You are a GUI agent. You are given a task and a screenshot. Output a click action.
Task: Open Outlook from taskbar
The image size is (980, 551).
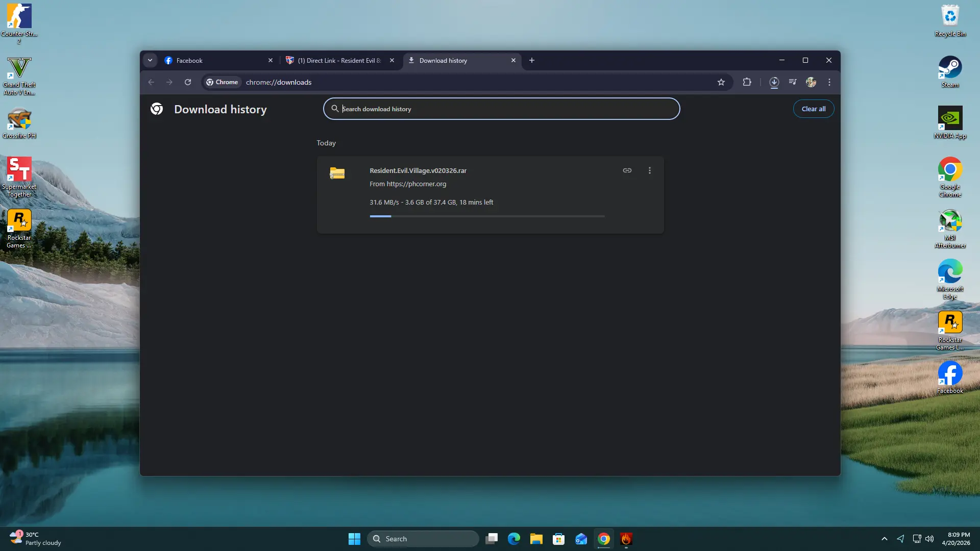click(581, 539)
